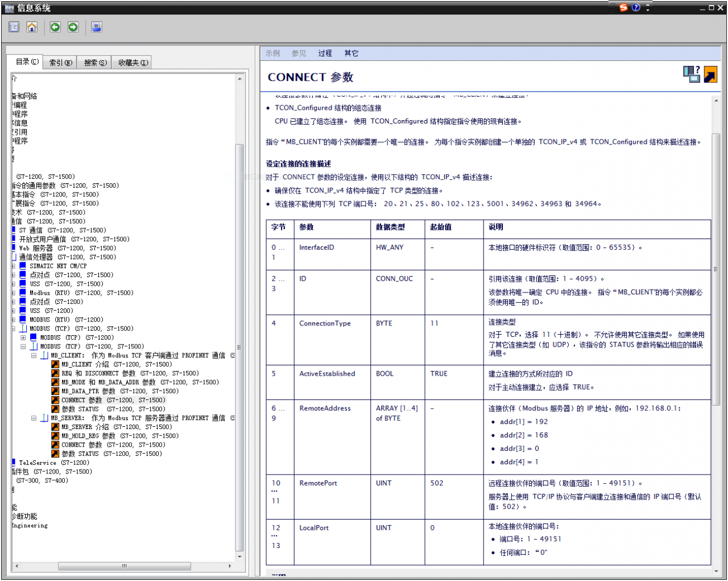
Task: Click the LocalPort parameter cell
Action: click(x=333, y=541)
